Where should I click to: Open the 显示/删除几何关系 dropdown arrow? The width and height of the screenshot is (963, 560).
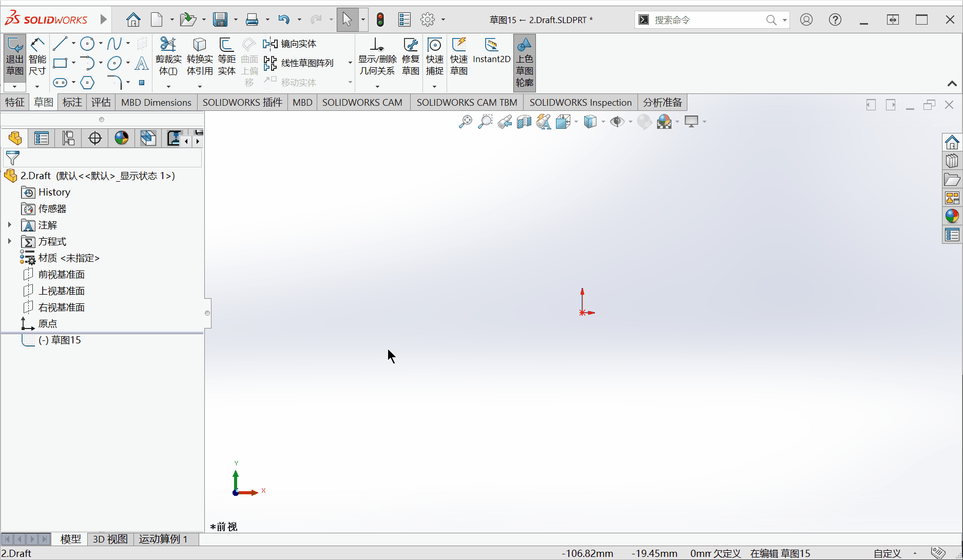pos(377,86)
